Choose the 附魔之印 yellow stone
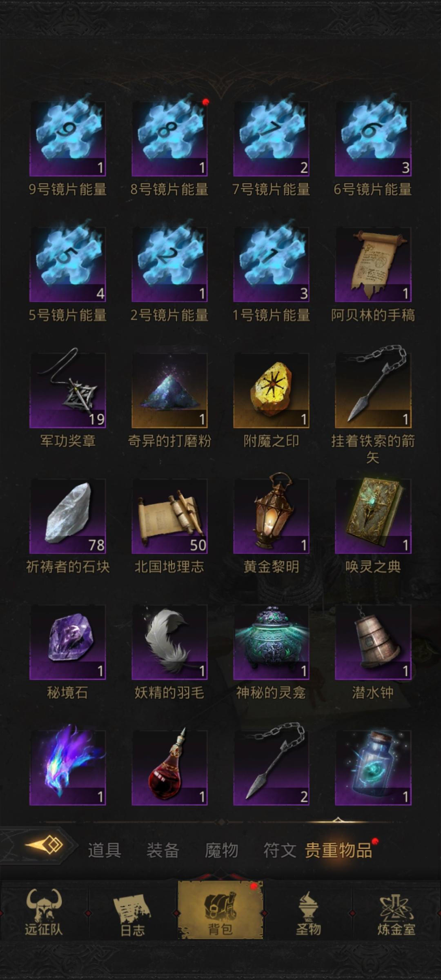441x980 pixels. pos(271,390)
